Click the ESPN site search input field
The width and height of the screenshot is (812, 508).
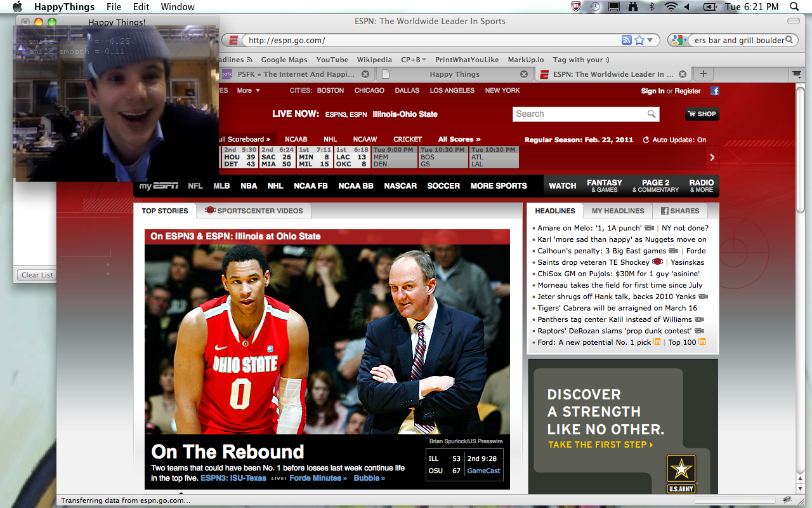579,114
